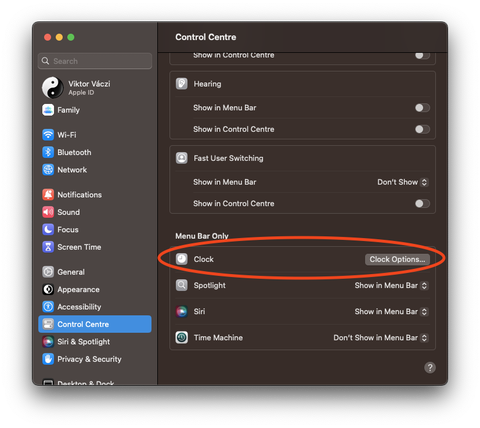The height and width of the screenshot is (428, 480).
Task: Click the green full-screen window button
Action: tap(71, 37)
